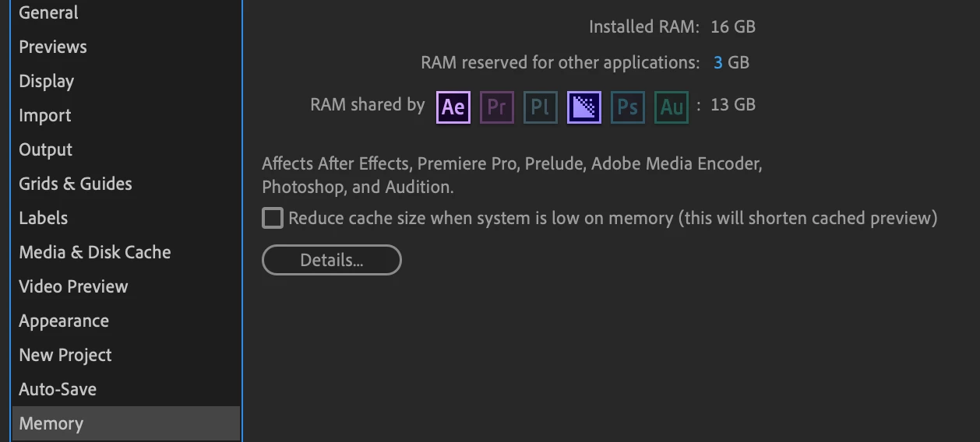The image size is (980, 442).
Task: Click the Prelude Pl icon
Action: [x=540, y=107]
